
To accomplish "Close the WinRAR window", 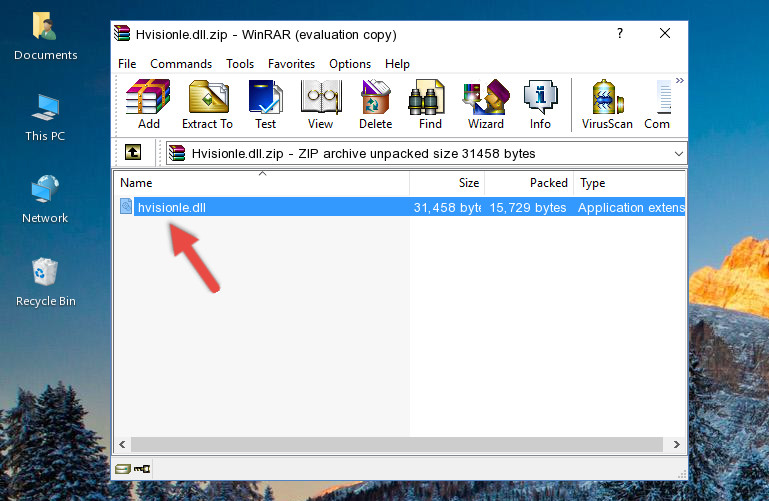I will pos(665,33).
